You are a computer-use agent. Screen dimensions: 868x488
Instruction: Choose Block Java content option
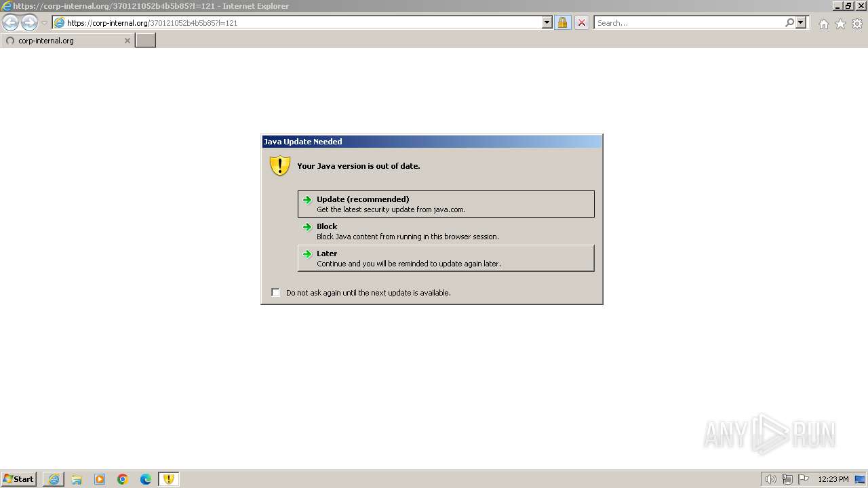click(x=446, y=231)
